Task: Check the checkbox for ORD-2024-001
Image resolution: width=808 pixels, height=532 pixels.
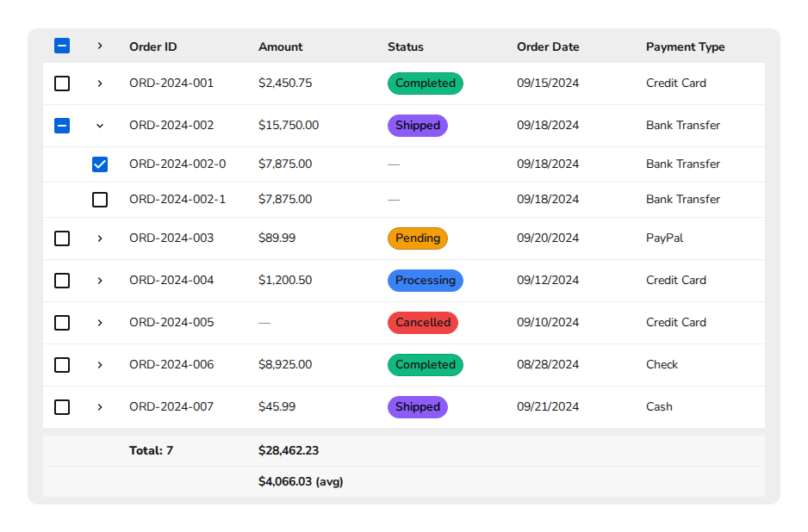Action: point(62,83)
